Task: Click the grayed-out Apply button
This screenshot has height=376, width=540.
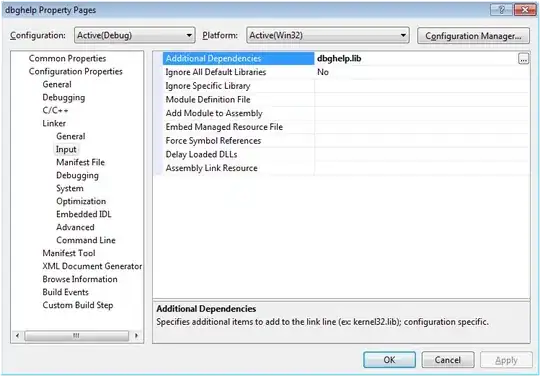Action: click(506, 360)
